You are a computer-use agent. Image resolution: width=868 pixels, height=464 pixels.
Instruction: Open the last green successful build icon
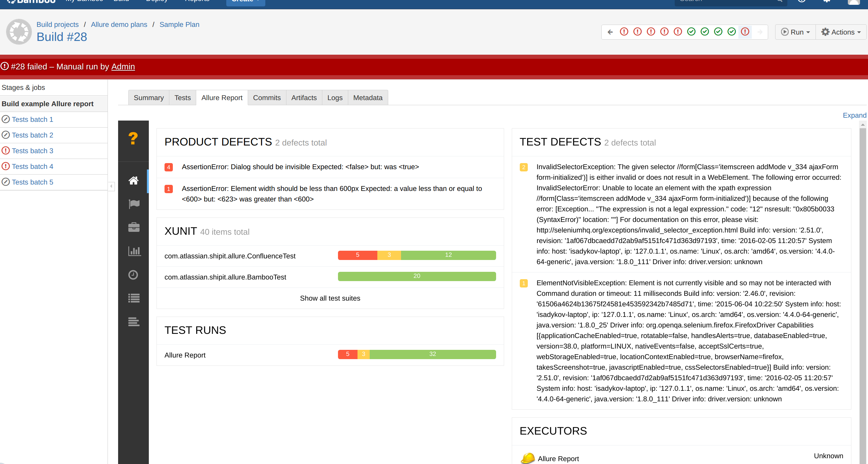click(732, 32)
